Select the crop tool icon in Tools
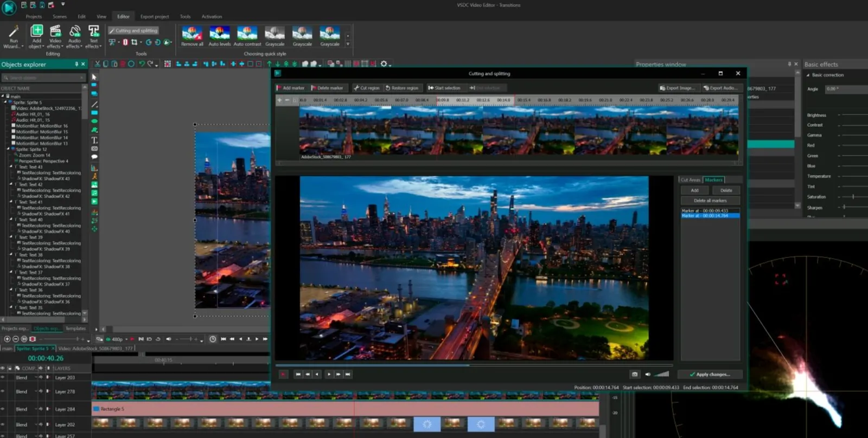 coord(134,42)
